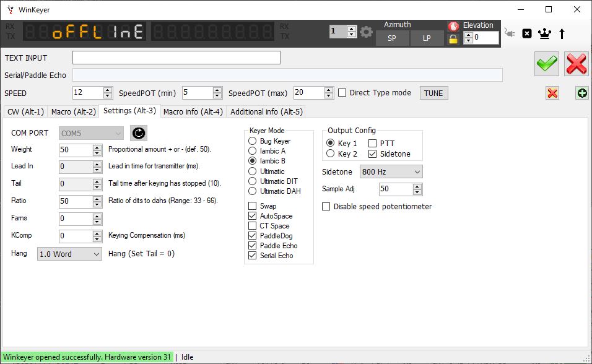Click the gear settings icon beside rotor number
592x364 pixels.
tap(366, 32)
